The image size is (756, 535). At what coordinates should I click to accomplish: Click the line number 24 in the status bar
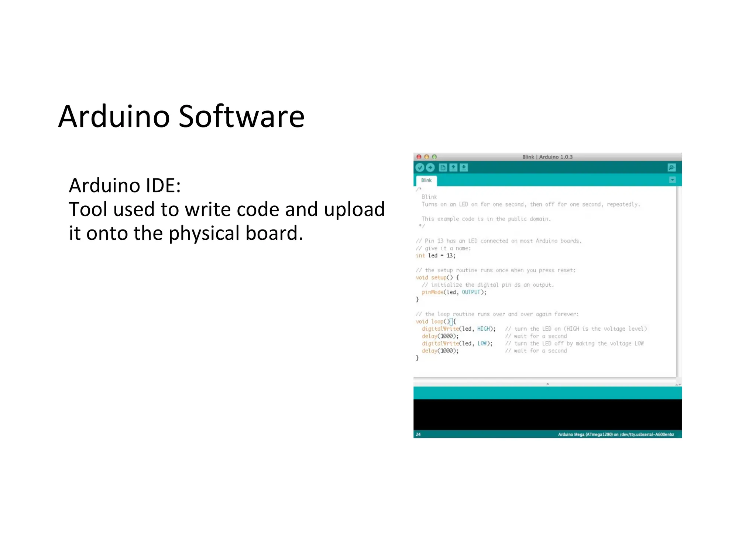click(x=418, y=435)
